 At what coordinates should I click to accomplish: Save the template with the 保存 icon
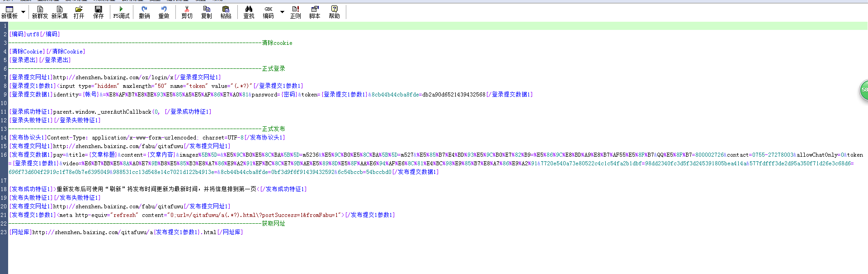click(98, 12)
